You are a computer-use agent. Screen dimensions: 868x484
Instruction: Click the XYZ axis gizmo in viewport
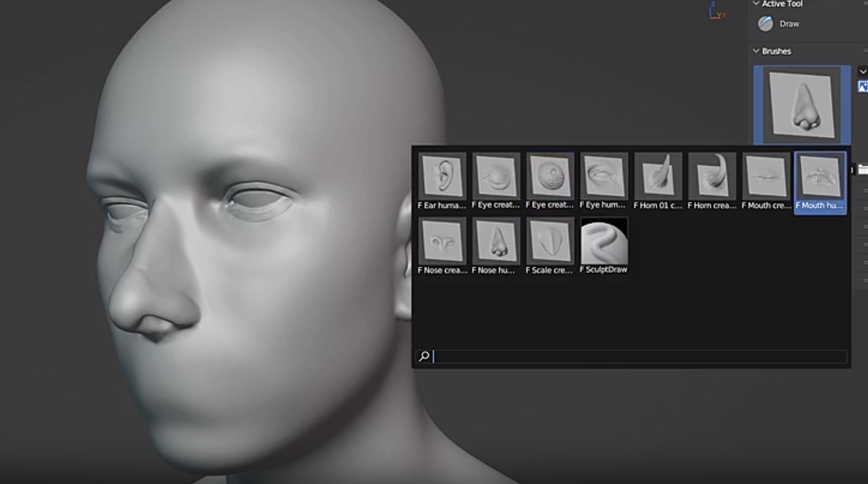click(717, 11)
